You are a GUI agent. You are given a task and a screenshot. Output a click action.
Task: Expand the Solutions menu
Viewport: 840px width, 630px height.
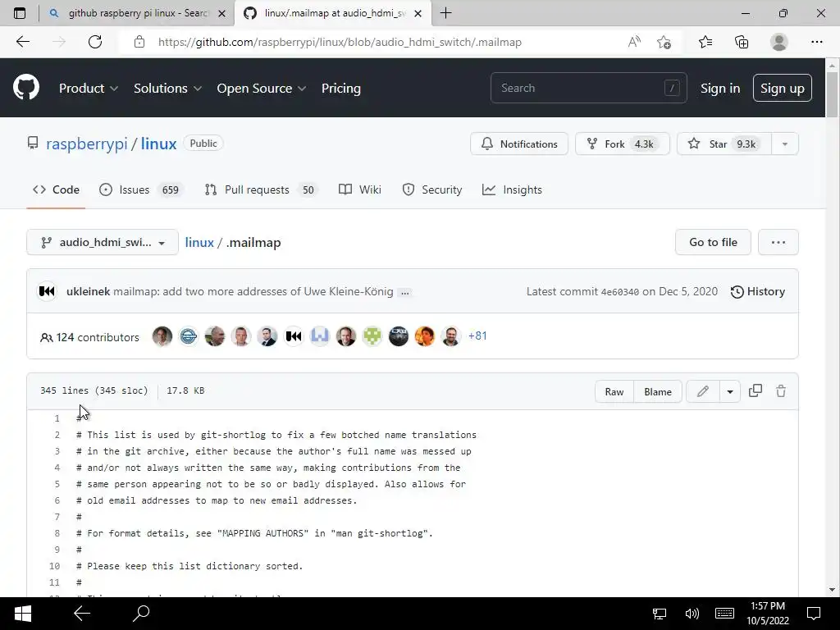pos(167,89)
